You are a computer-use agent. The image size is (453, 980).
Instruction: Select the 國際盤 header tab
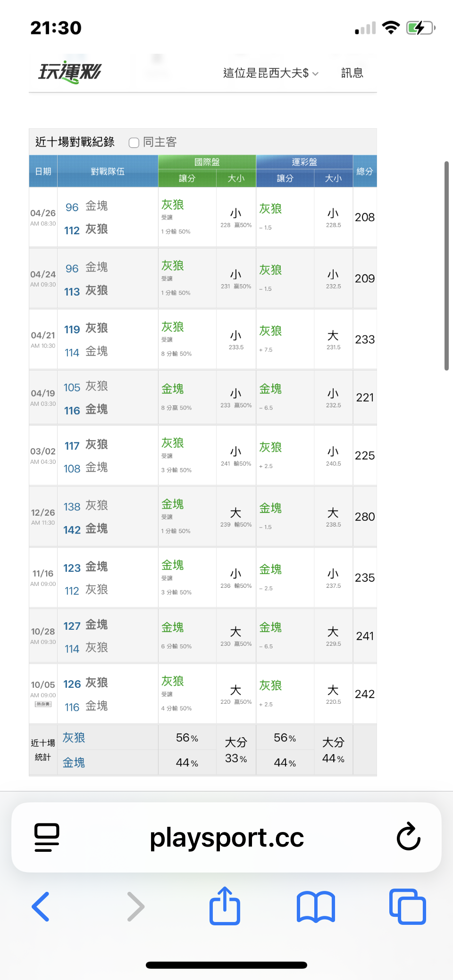point(207,162)
